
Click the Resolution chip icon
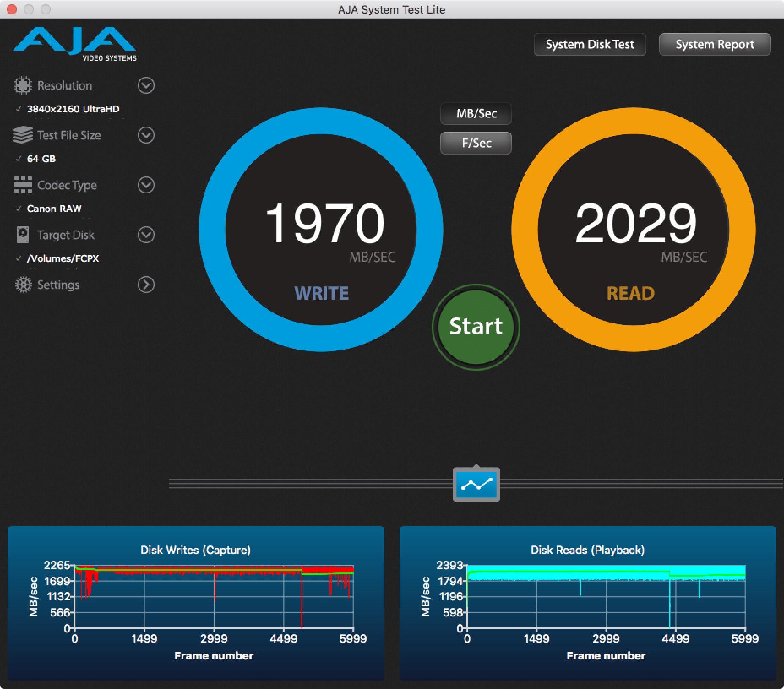coord(22,85)
